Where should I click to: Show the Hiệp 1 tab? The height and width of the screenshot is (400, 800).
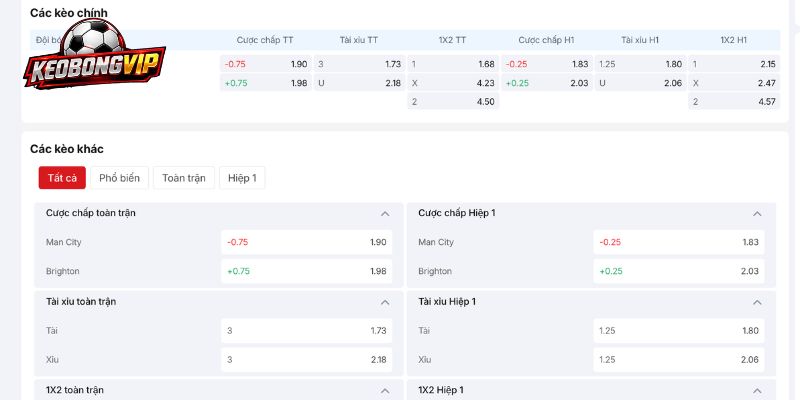pyautogui.click(x=242, y=178)
